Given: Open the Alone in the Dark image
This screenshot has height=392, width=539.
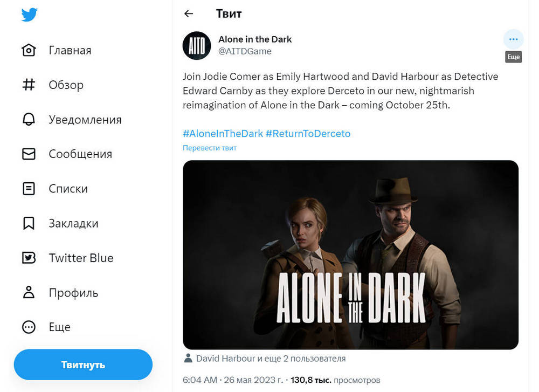Looking at the screenshot, I should pyautogui.click(x=350, y=255).
